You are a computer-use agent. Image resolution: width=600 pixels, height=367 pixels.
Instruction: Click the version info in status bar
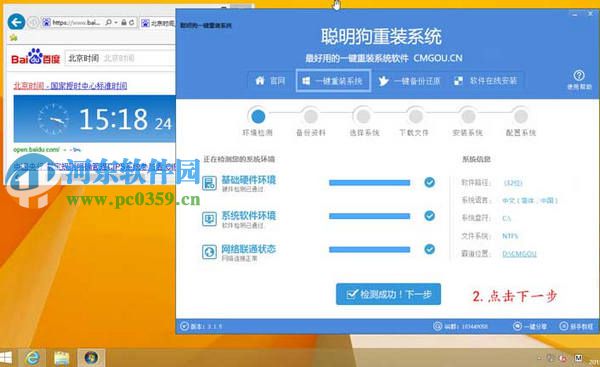(201, 326)
